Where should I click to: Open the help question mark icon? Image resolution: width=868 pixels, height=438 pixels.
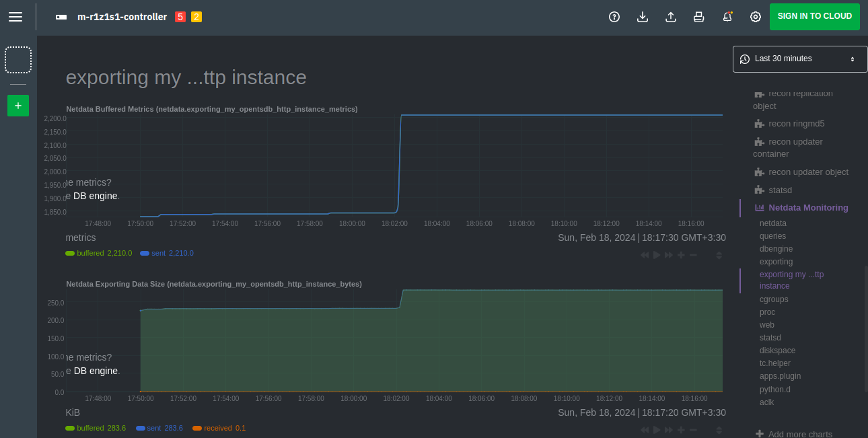(x=614, y=17)
